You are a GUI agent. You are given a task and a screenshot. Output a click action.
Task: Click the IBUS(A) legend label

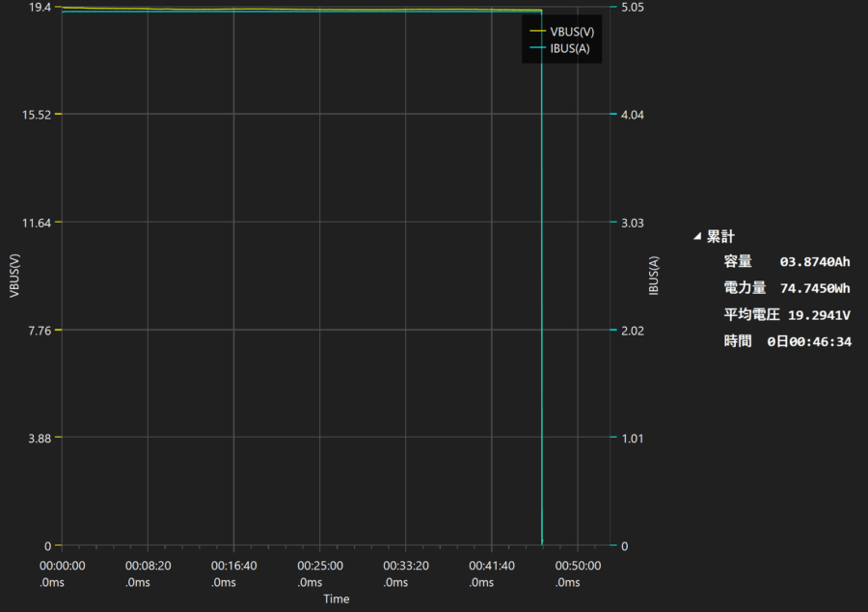point(569,49)
